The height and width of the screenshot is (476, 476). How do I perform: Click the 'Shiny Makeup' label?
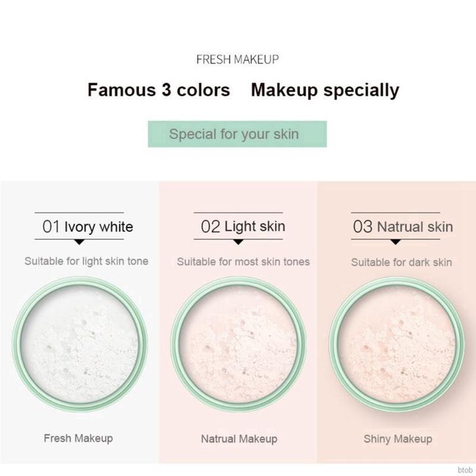click(x=398, y=439)
